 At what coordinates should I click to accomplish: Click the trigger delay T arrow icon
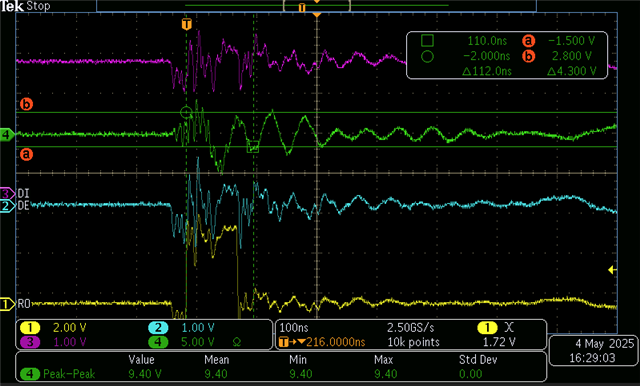coord(292,342)
